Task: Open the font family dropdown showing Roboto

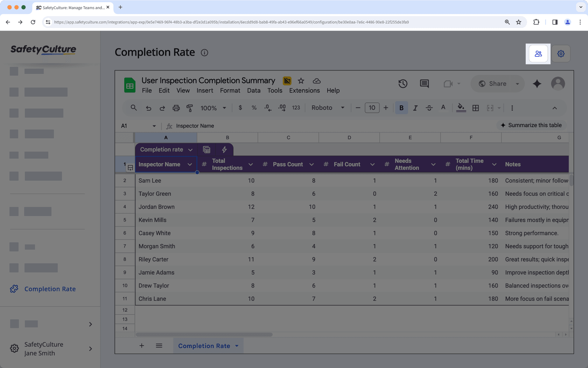Action: coord(327,108)
